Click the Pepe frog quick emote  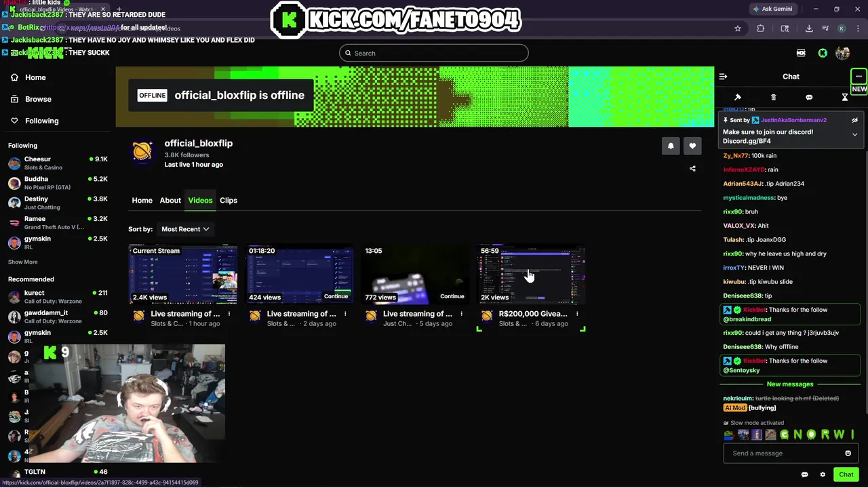(x=729, y=434)
